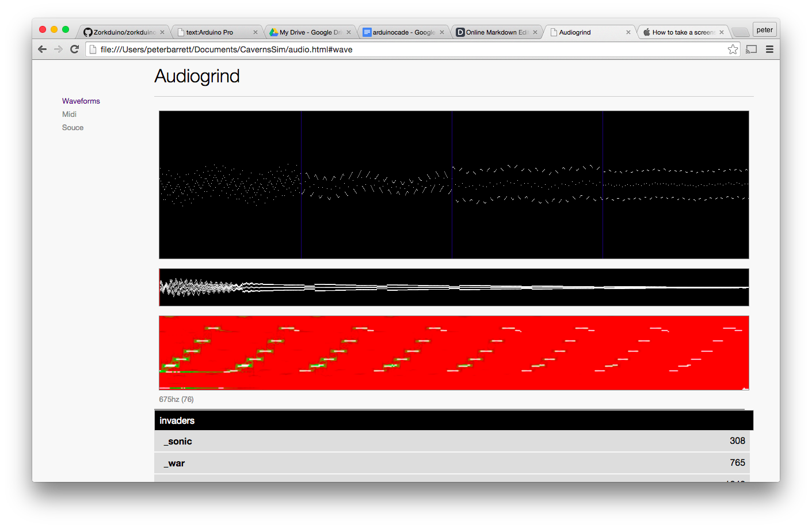Click the 308 value in _sonic row
This screenshot has width=812, height=528.
[x=737, y=440]
